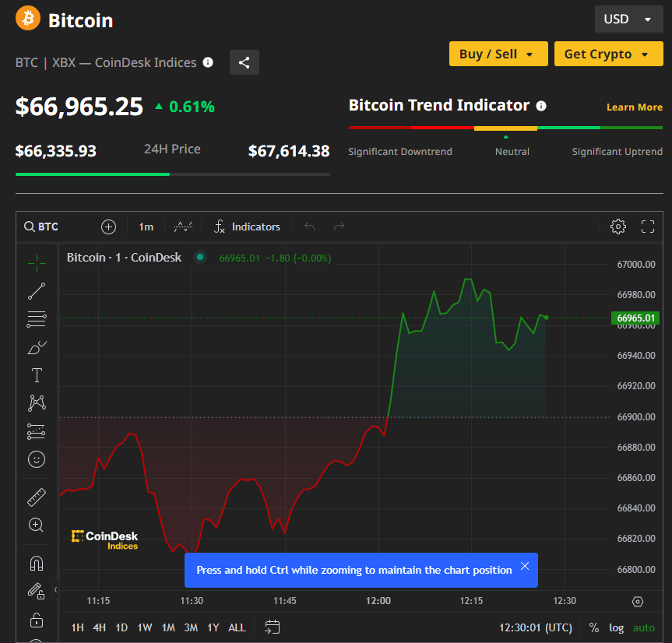
Task: Click the share icon button
Action: coord(245,62)
